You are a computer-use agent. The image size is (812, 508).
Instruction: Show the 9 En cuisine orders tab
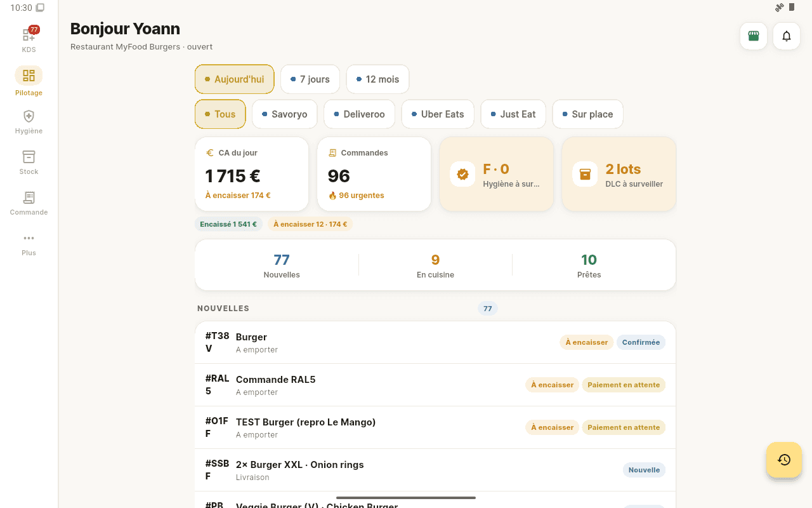pos(435,265)
